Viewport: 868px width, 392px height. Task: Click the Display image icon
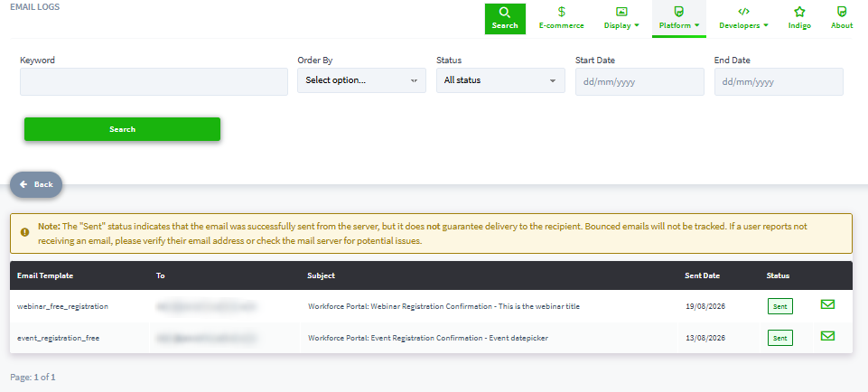[x=621, y=11]
